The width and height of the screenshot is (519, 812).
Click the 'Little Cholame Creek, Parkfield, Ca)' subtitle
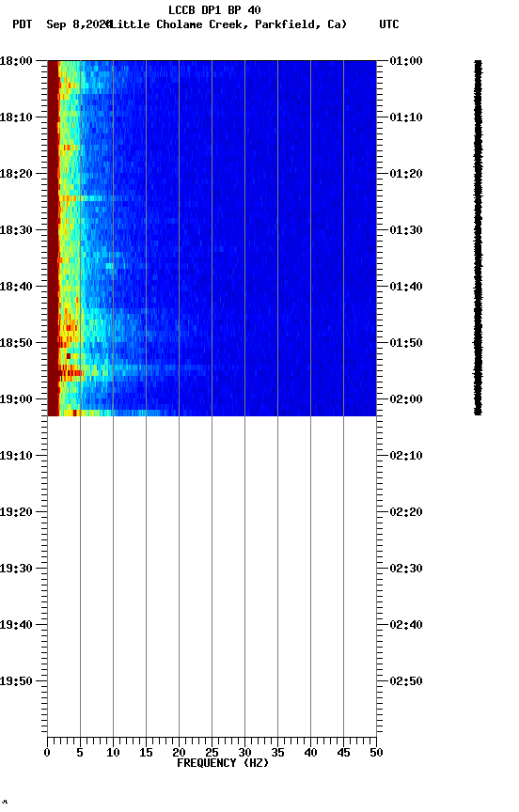(228, 24)
